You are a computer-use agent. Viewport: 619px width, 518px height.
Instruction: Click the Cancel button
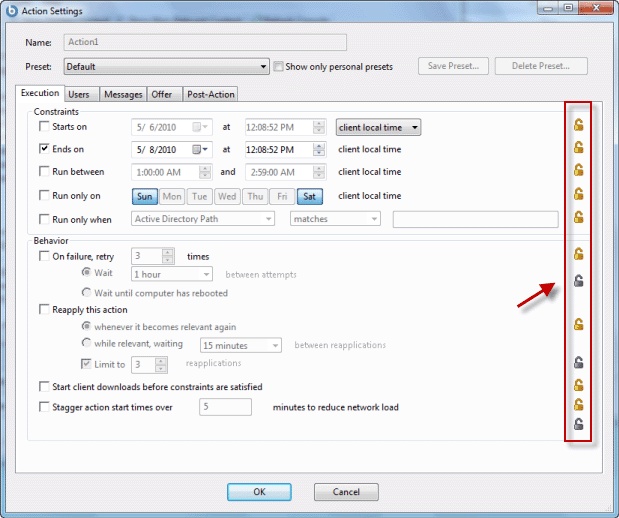point(346,492)
